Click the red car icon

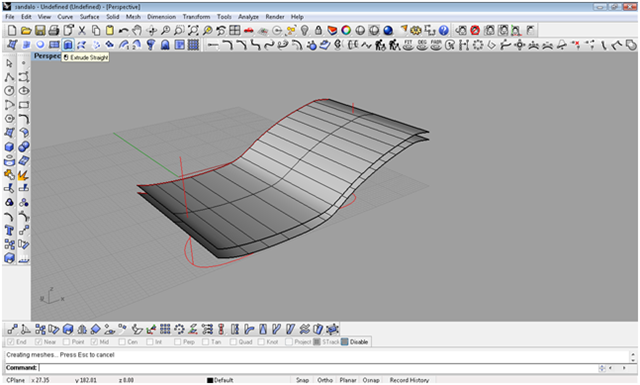click(x=249, y=31)
